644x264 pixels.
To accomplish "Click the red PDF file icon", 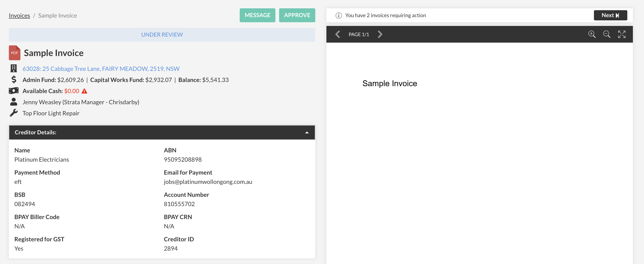I will pos(15,53).
